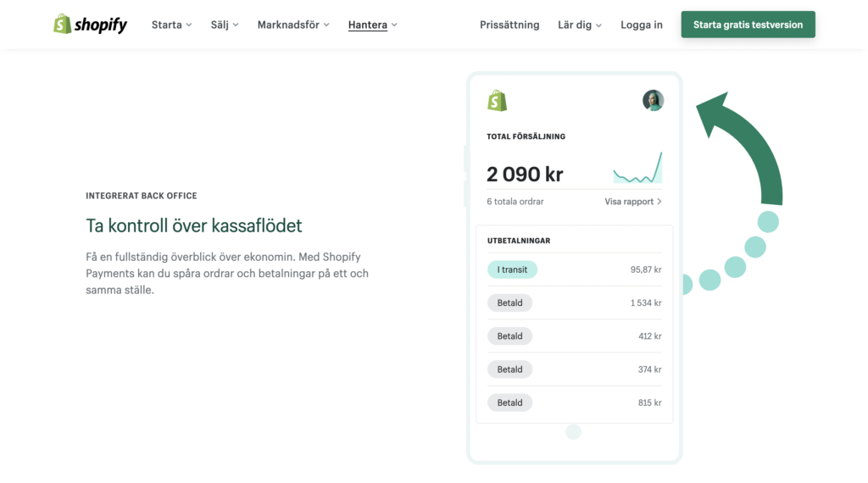Click the topmost teal dot near the arrow

point(768,222)
